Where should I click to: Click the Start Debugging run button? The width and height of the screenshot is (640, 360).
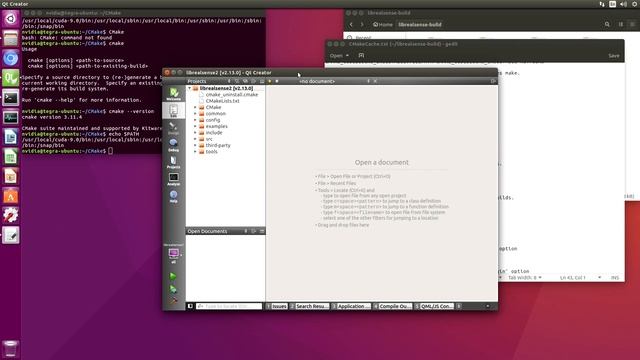pyautogui.click(x=173, y=289)
